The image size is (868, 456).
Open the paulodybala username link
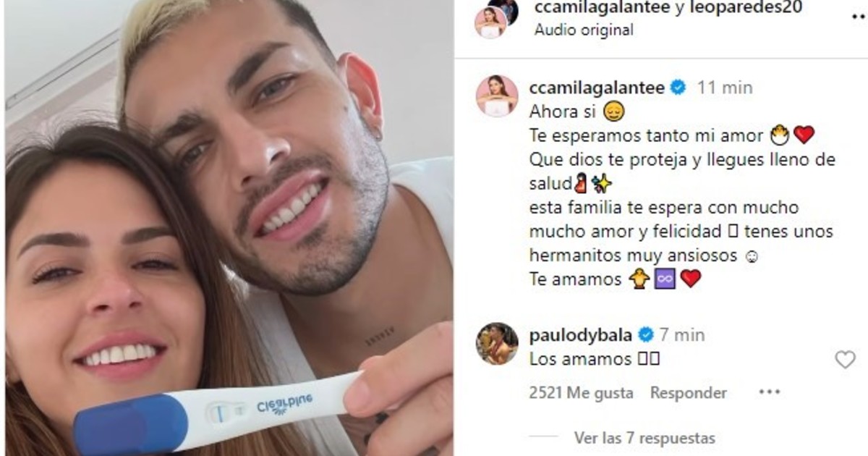(581, 334)
